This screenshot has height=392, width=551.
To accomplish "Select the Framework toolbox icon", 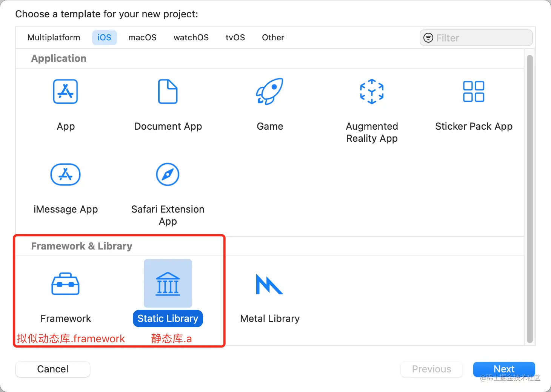I will pyautogui.click(x=65, y=284).
